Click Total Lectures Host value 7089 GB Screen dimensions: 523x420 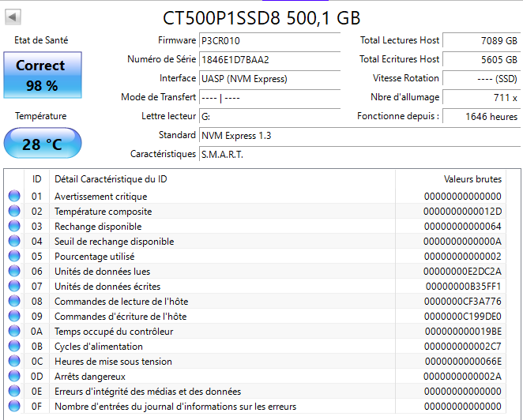(481, 41)
